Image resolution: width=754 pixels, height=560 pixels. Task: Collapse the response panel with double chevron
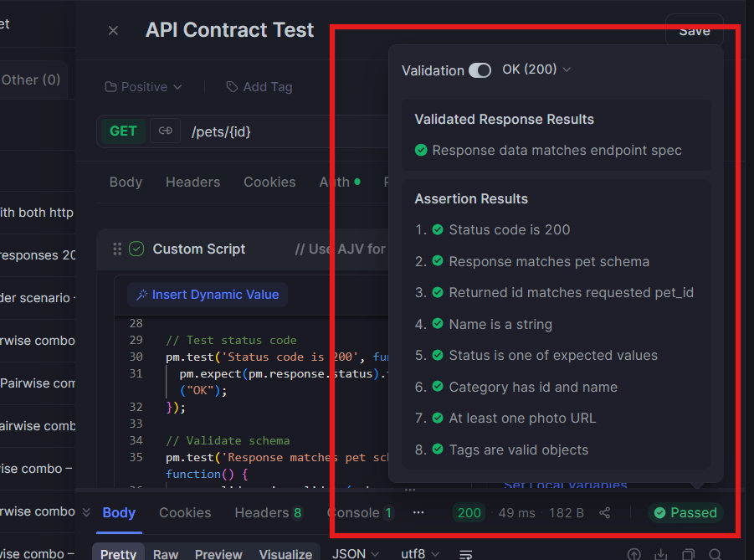(x=86, y=512)
